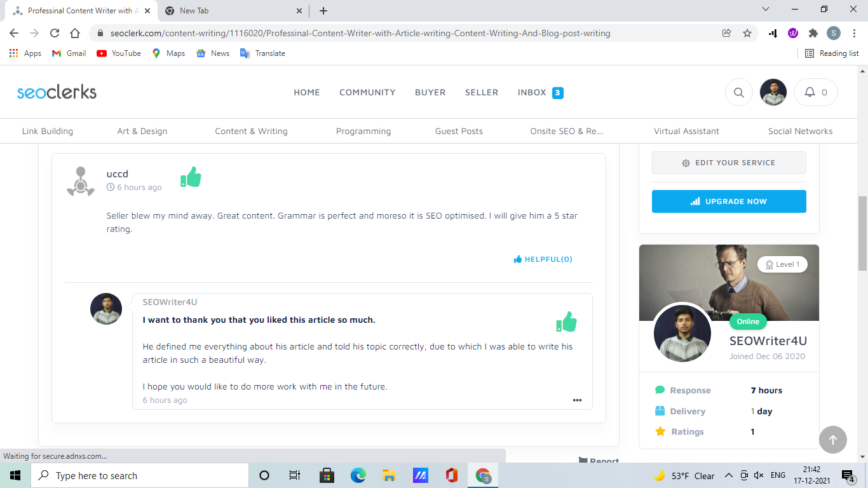Open the profile avatar in the navbar
Screen dimensions: 868x488
tap(773, 92)
